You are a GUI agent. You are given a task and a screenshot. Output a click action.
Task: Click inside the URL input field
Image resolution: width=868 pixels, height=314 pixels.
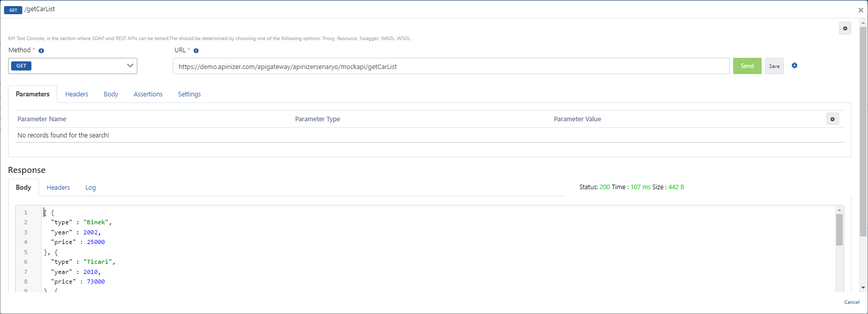(x=450, y=66)
